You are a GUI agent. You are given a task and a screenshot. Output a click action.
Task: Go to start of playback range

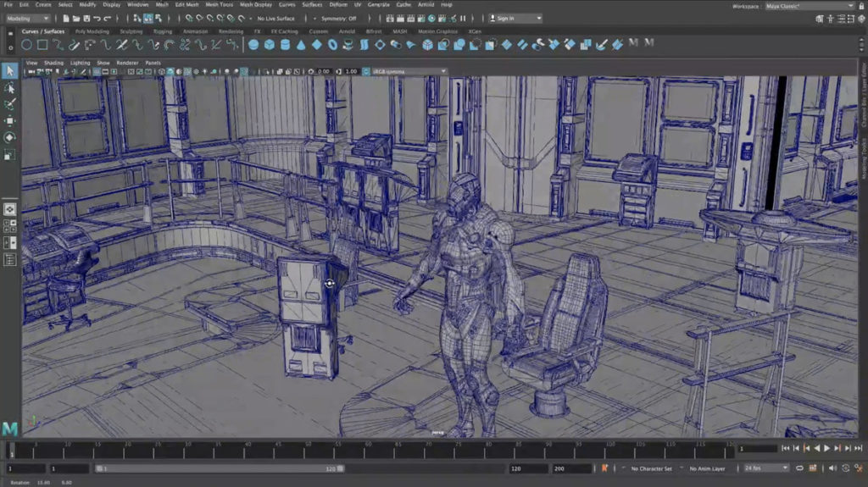pos(786,448)
